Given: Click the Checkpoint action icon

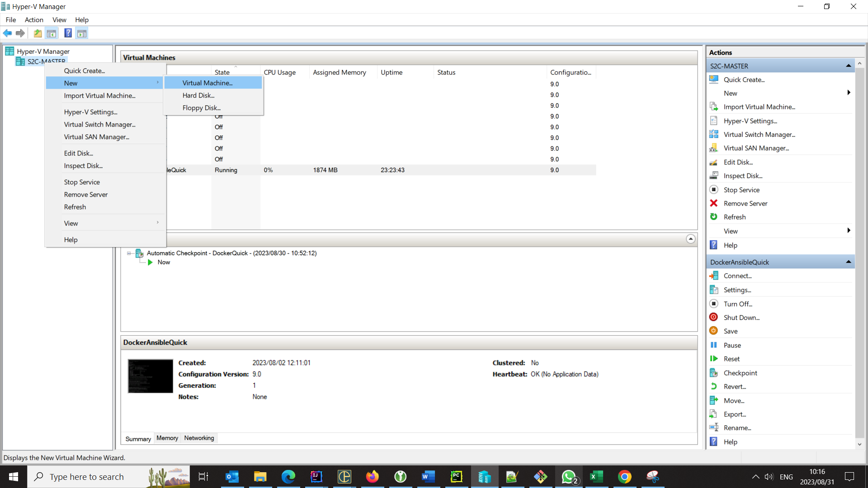Looking at the screenshot, I should point(714,373).
